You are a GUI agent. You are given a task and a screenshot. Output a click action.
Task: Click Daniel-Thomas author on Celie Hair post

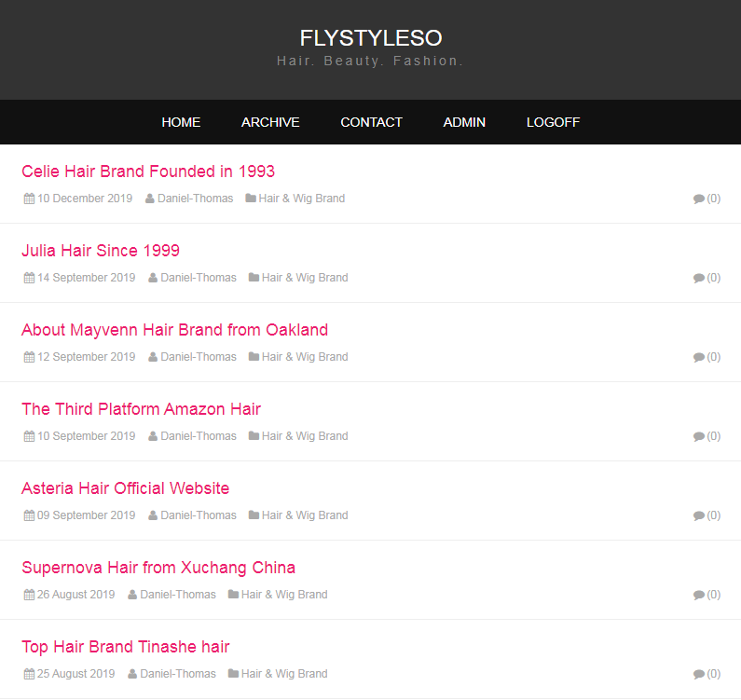[x=195, y=199]
